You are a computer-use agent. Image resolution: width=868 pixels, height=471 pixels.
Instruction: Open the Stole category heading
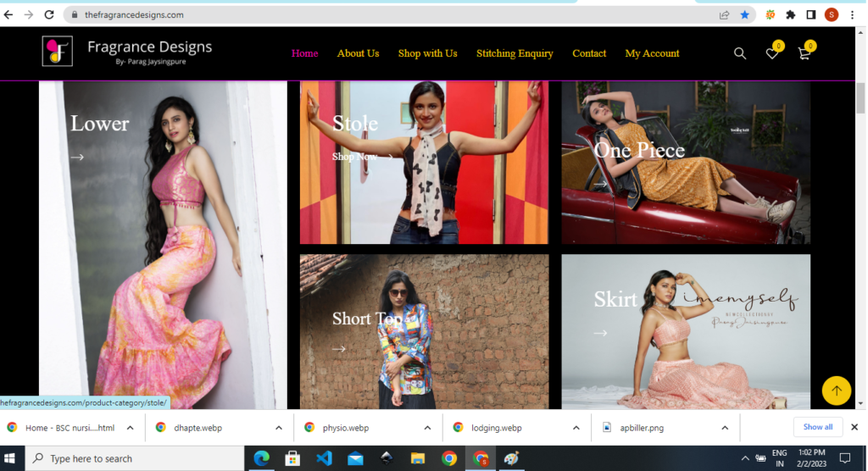355,123
